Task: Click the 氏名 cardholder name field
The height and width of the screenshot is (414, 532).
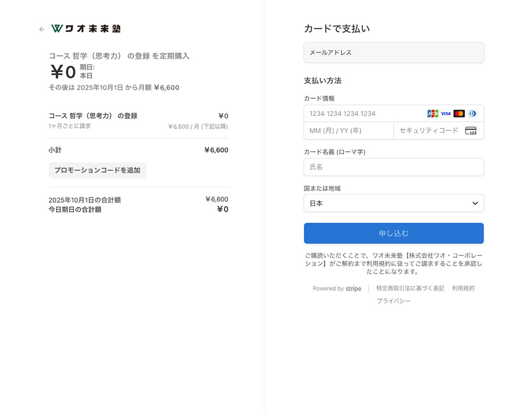Action: [394, 167]
